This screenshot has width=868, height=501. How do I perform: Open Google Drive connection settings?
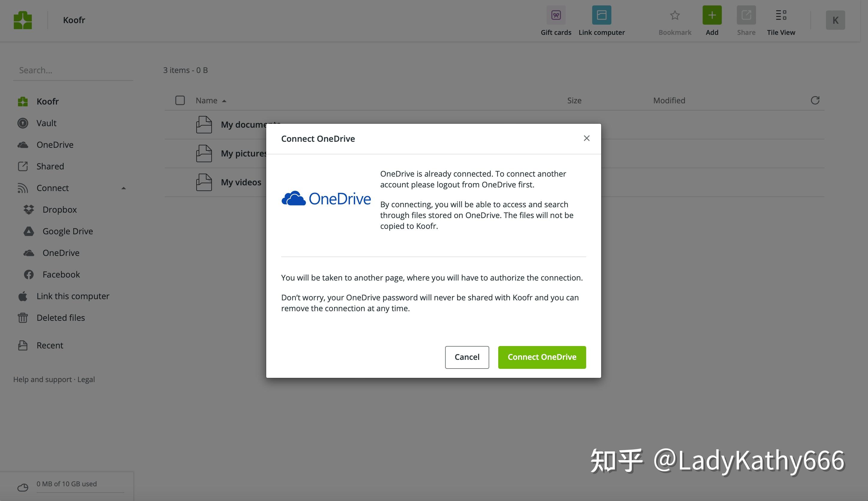pyautogui.click(x=67, y=231)
